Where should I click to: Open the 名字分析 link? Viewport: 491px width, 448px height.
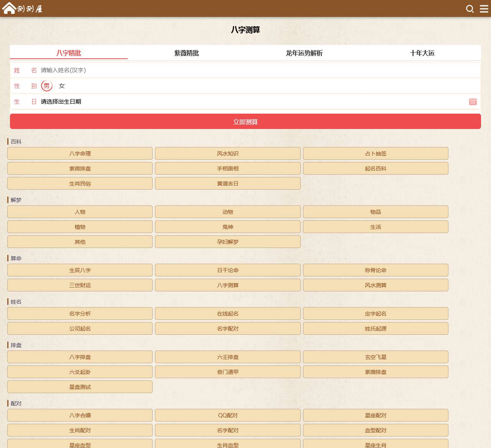coord(80,314)
